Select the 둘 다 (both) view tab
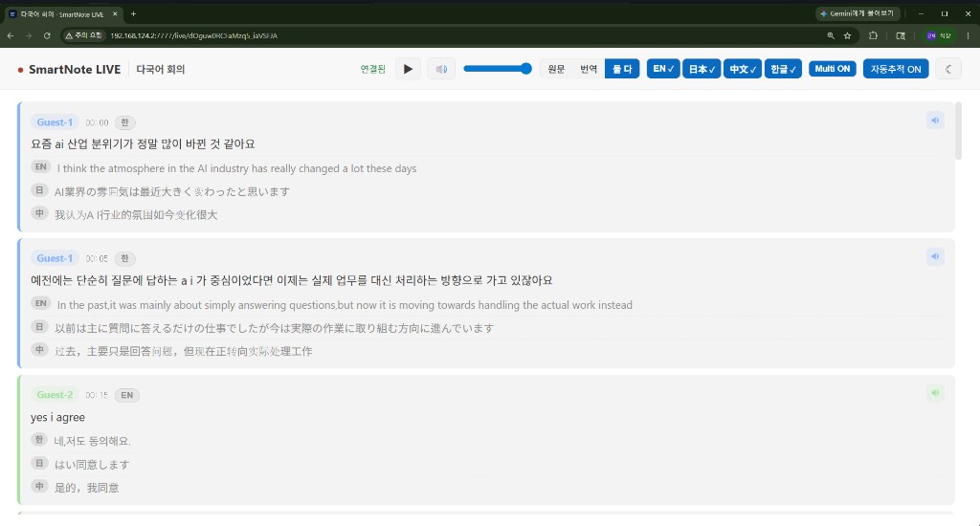This screenshot has height=526, width=980. [x=622, y=69]
